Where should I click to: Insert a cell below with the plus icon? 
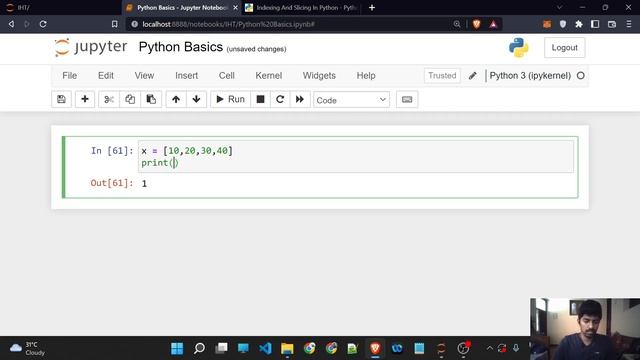(85, 99)
